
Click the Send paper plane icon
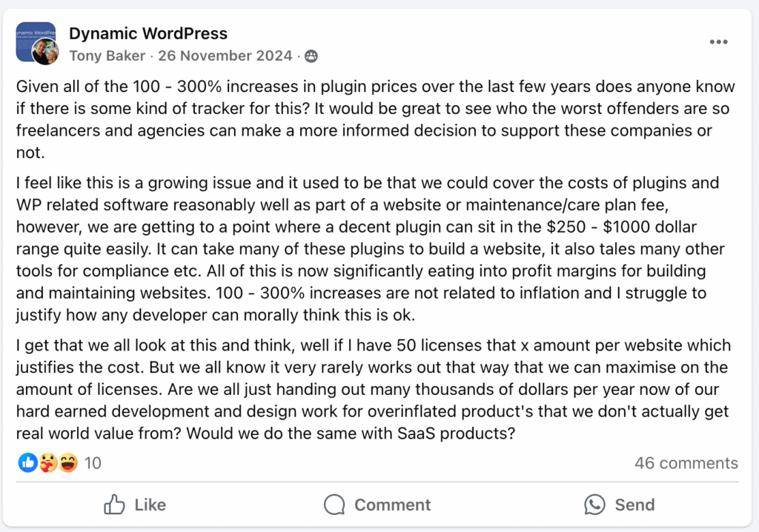pos(595,505)
